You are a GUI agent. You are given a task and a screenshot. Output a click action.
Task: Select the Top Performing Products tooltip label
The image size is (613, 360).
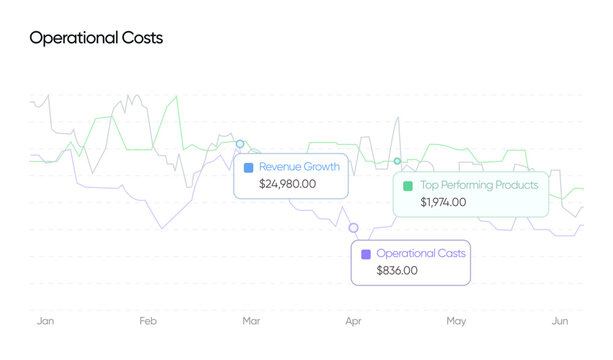pos(479,185)
